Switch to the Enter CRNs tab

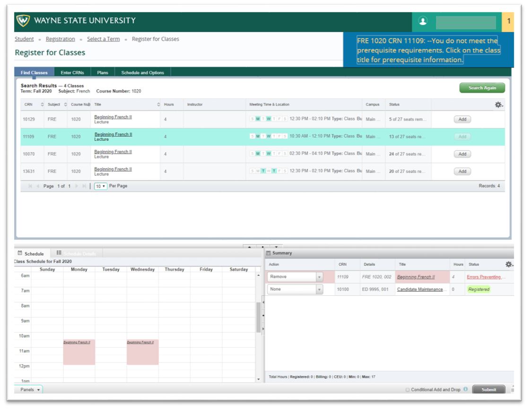[72, 73]
